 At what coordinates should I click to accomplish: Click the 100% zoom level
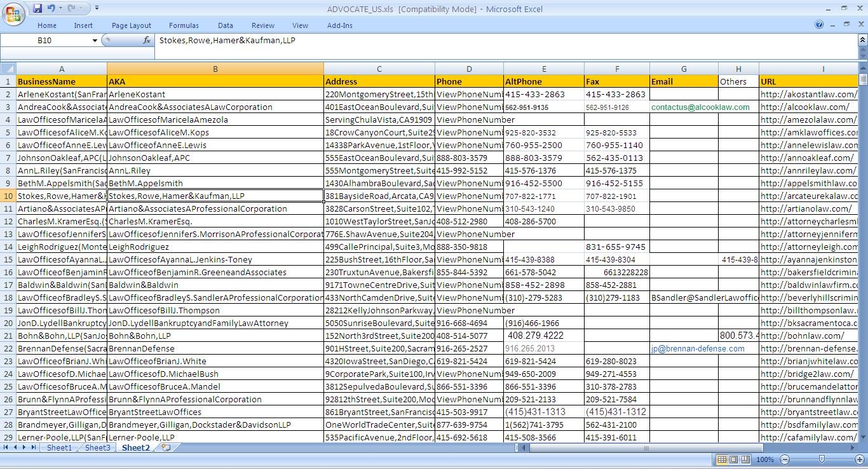(x=765, y=459)
